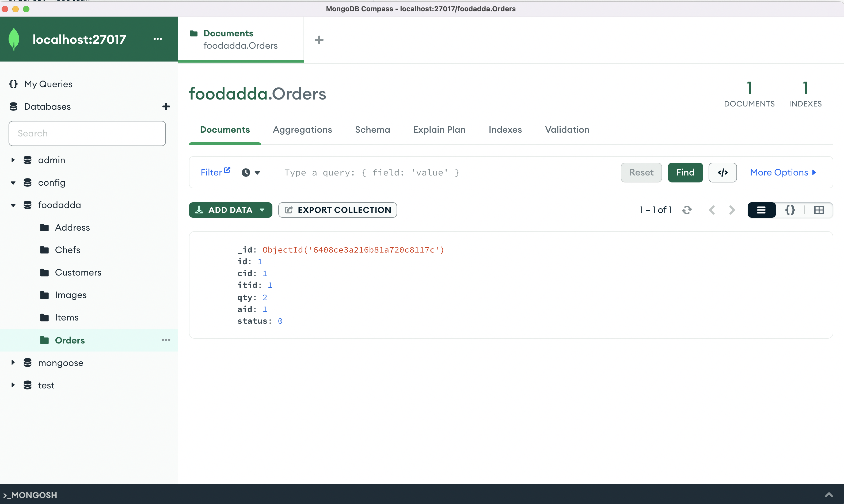Switch documents to table view
The width and height of the screenshot is (844, 504).
[819, 210]
